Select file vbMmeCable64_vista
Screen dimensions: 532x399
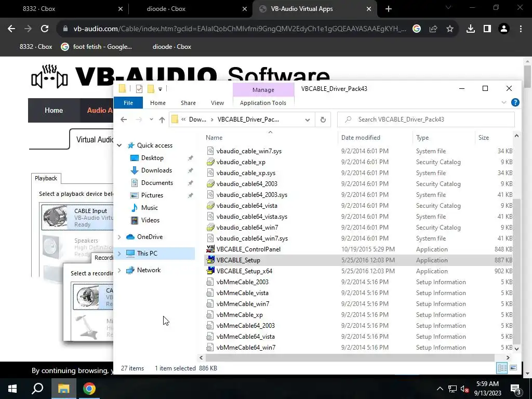tap(245, 337)
